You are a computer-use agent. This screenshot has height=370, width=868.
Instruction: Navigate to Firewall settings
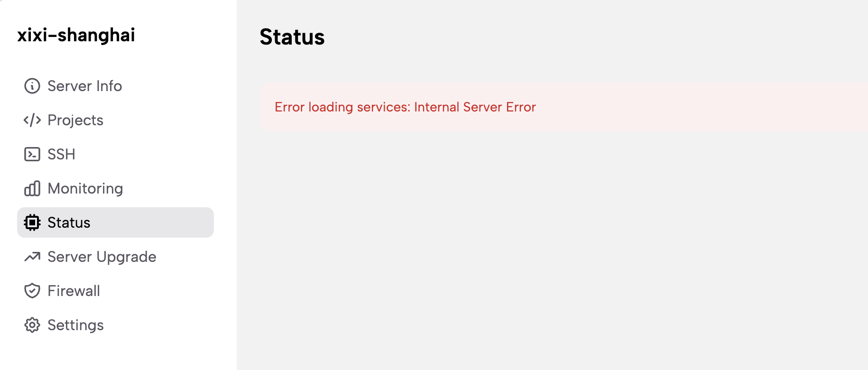[x=115, y=291]
